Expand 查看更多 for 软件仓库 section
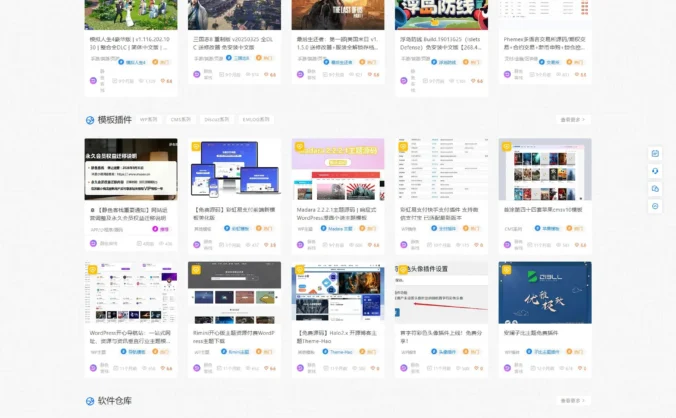The width and height of the screenshot is (676, 418). (573, 401)
